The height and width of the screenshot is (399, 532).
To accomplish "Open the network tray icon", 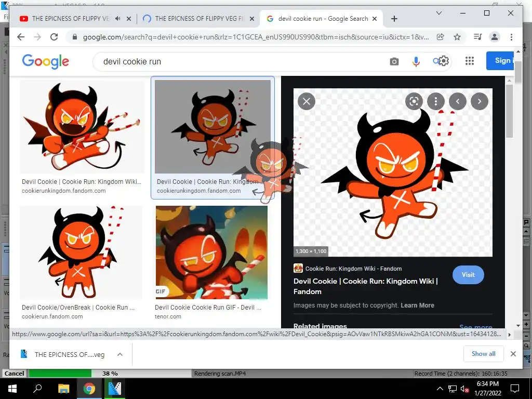I will point(453,389).
